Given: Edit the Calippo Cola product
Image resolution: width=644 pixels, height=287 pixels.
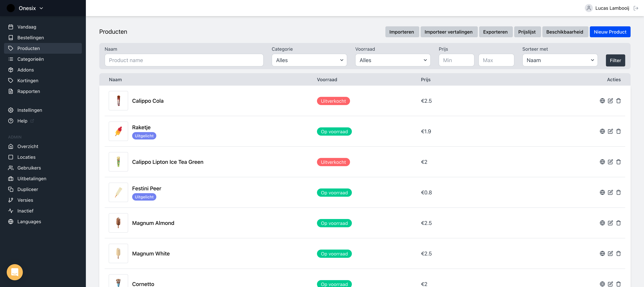Looking at the screenshot, I should click(x=610, y=101).
